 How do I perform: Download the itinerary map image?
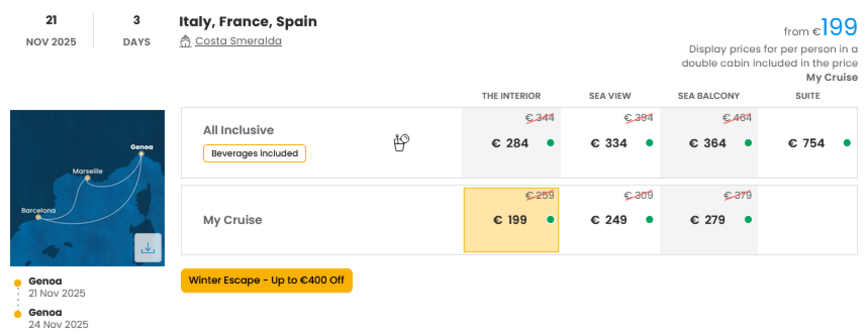[x=148, y=248]
